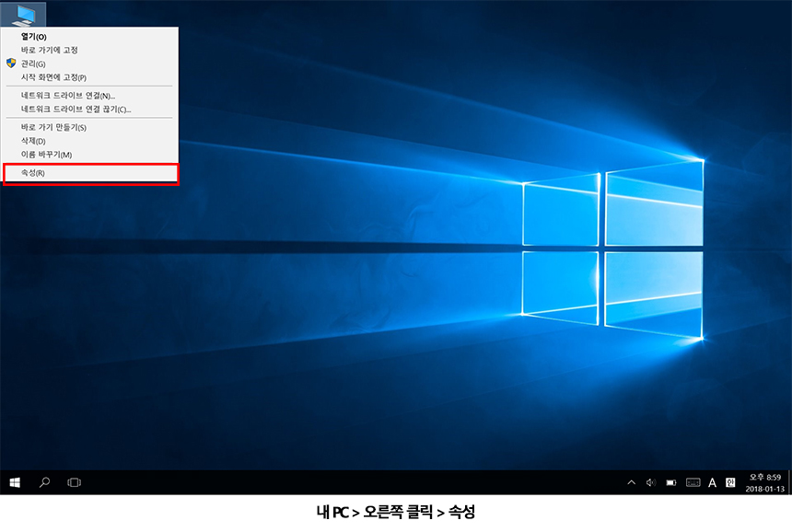This screenshot has width=792, height=532.
Task: Open Task View on taskbar
Action: pyautogui.click(x=75, y=482)
